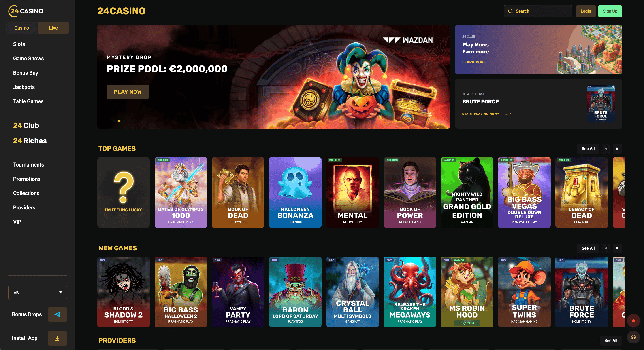Click the PLAY NOW banner button
644x350 pixels.
click(x=128, y=92)
